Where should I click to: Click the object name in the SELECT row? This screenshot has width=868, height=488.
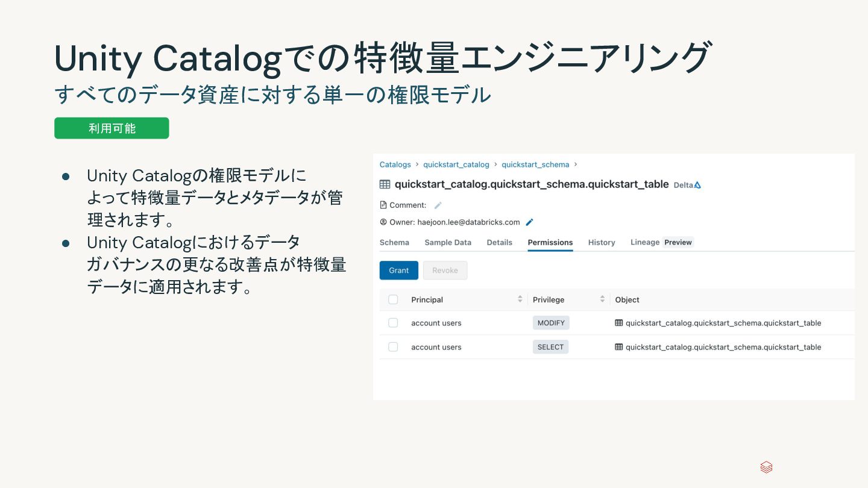[723, 347]
